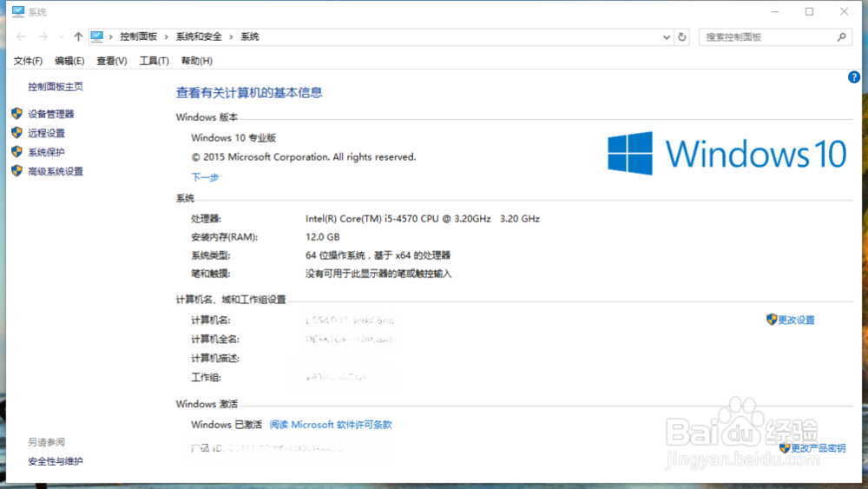The width and height of the screenshot is (868, 489).
Task: Click the Forward navigation arrow
Action: point(43,36)
